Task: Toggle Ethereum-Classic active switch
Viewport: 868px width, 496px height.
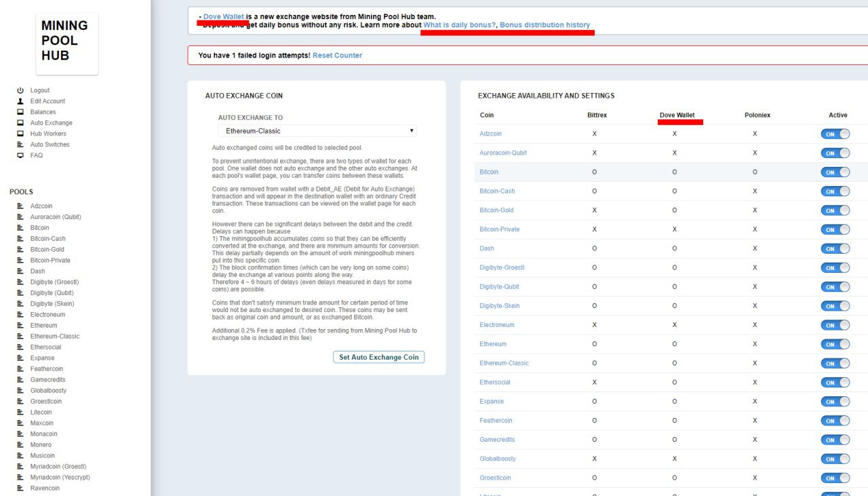Action: click(x=835, y=364)
